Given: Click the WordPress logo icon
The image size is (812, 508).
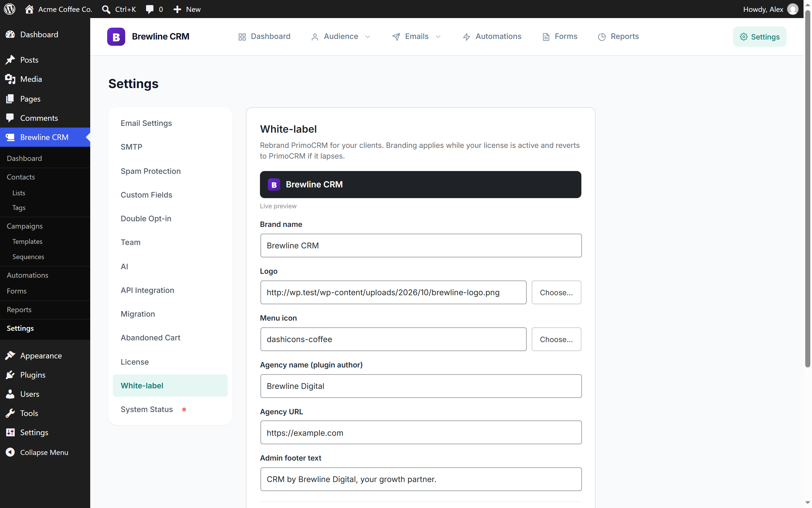Looking at the screenshot, I should (x=10, y=9).
